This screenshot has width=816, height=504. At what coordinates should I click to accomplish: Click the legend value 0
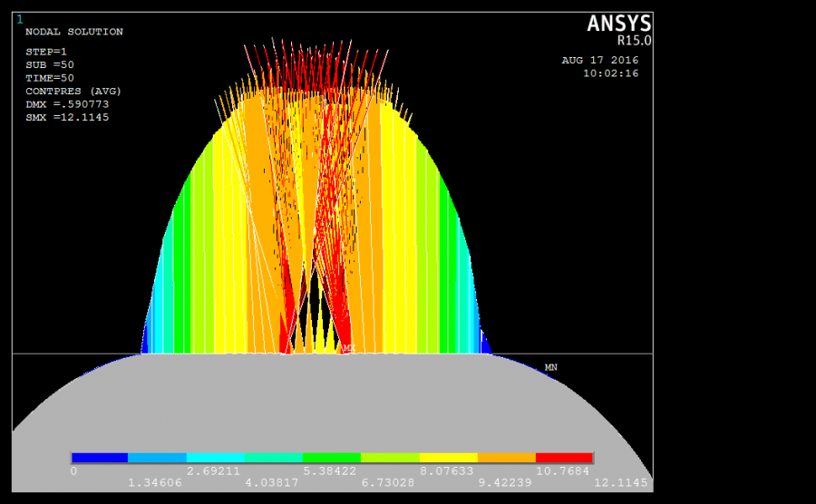point(74,471)
